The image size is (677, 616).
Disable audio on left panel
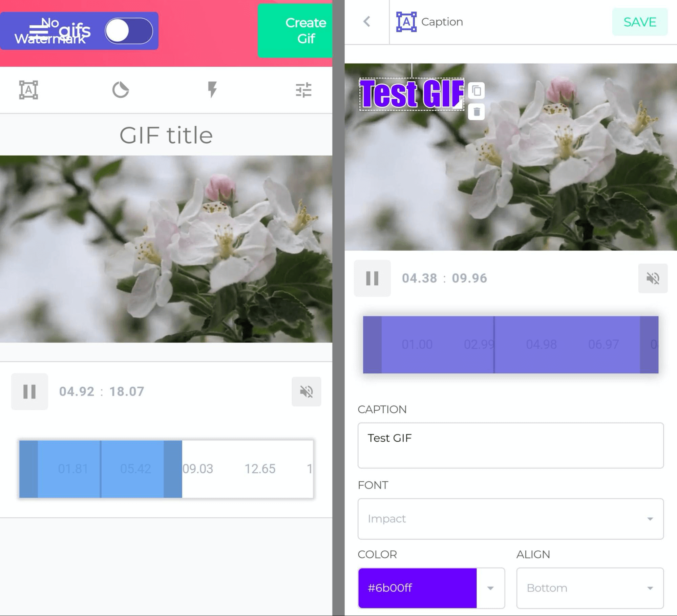tap(305, 390)
